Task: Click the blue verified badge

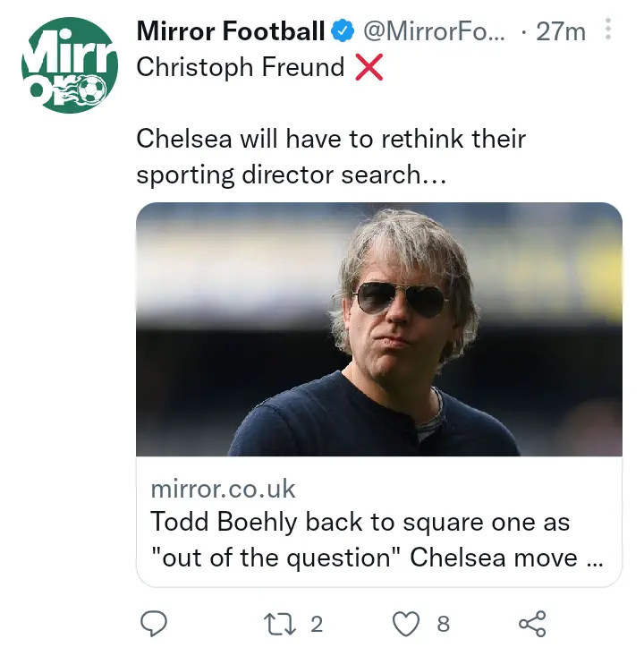Action: coord(343,31)
